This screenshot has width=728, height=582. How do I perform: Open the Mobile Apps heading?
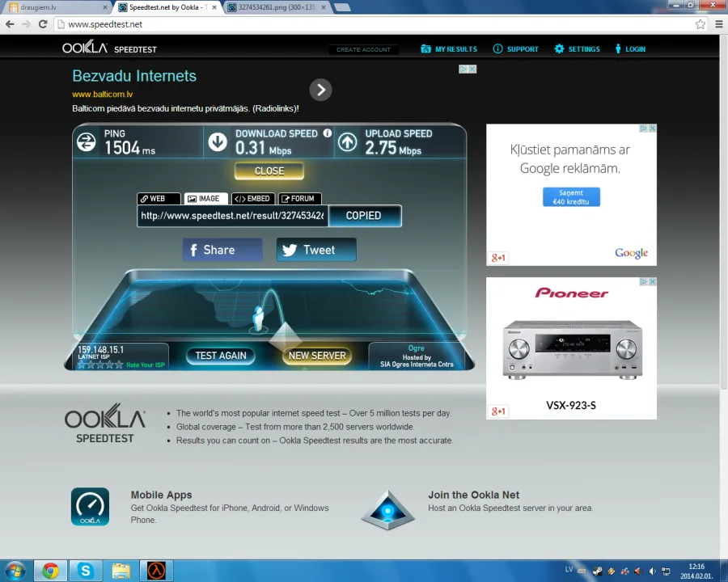pyautogui.click(x=161, y=495)
